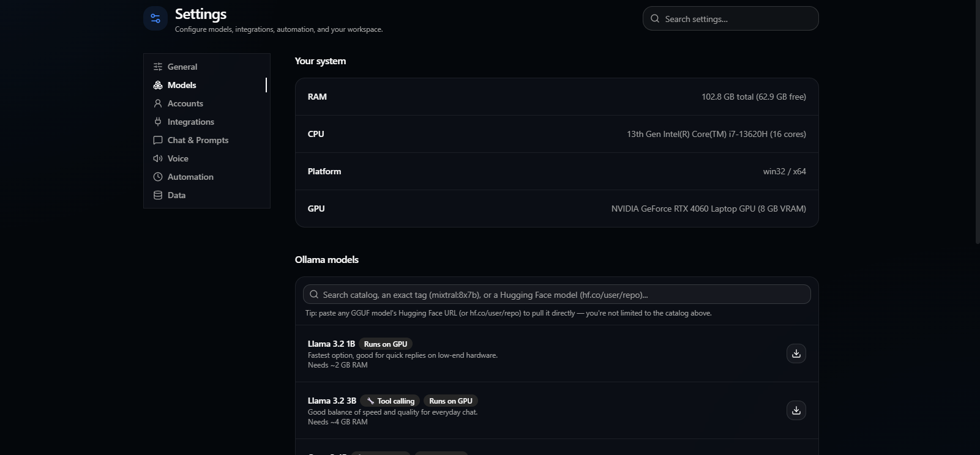Navigate to Automation settings
980x455 pixels.
point(207,177)
